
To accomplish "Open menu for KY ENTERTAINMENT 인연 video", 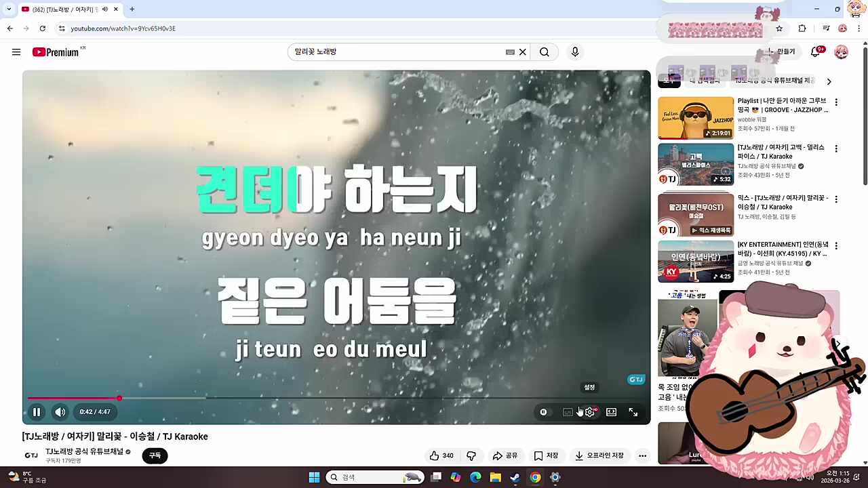I will [x=836, y=245].
